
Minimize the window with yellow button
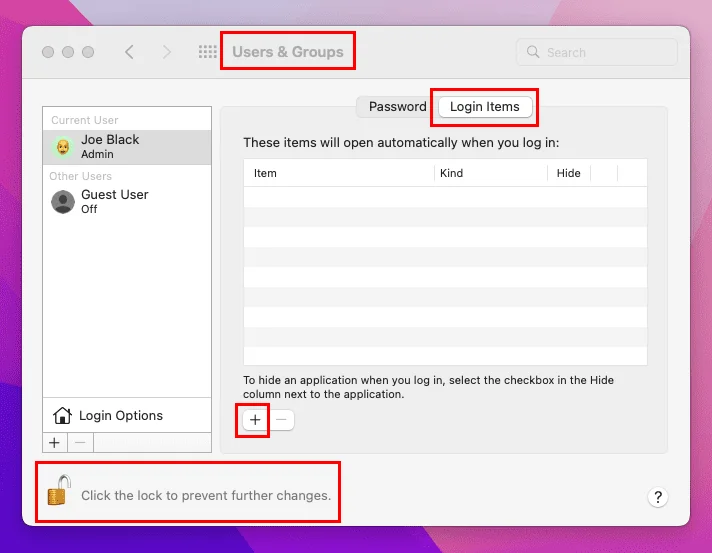pyautogui.click(x=68, y=52)
